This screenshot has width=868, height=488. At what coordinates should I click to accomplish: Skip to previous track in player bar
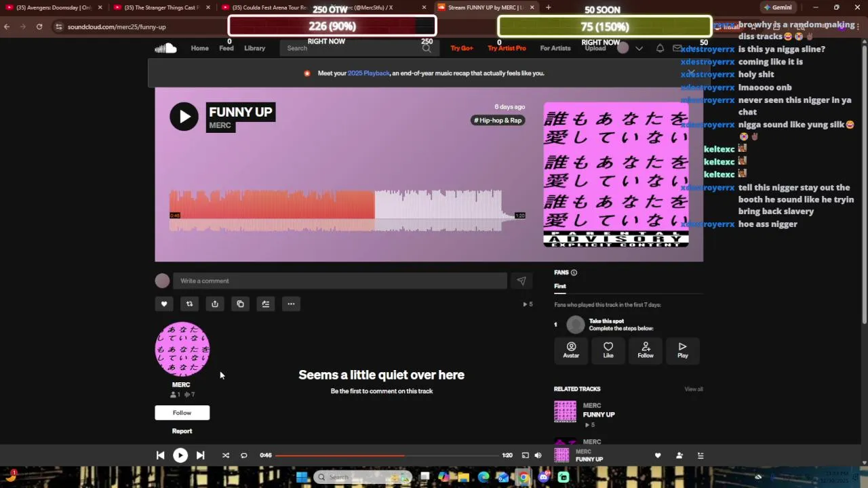click(x=161, y=455)
